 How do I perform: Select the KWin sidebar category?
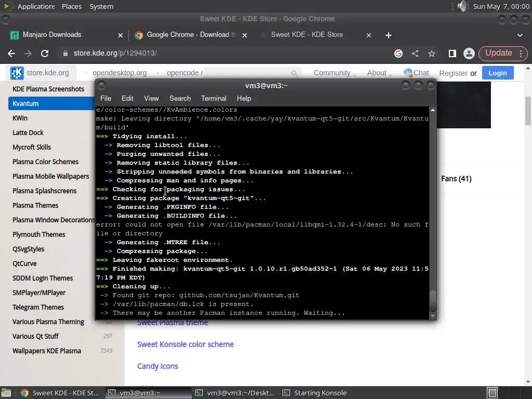pos(20,118)
